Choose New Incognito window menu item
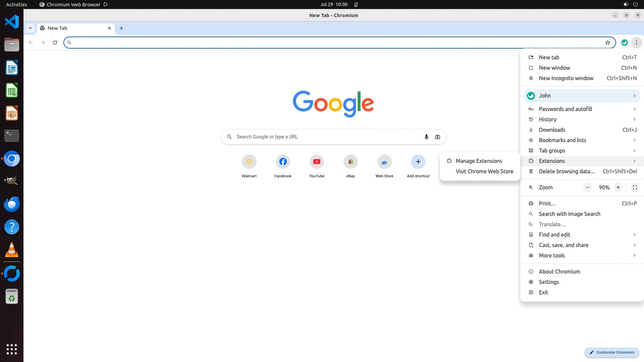644x362 pixels. [566, 78]
